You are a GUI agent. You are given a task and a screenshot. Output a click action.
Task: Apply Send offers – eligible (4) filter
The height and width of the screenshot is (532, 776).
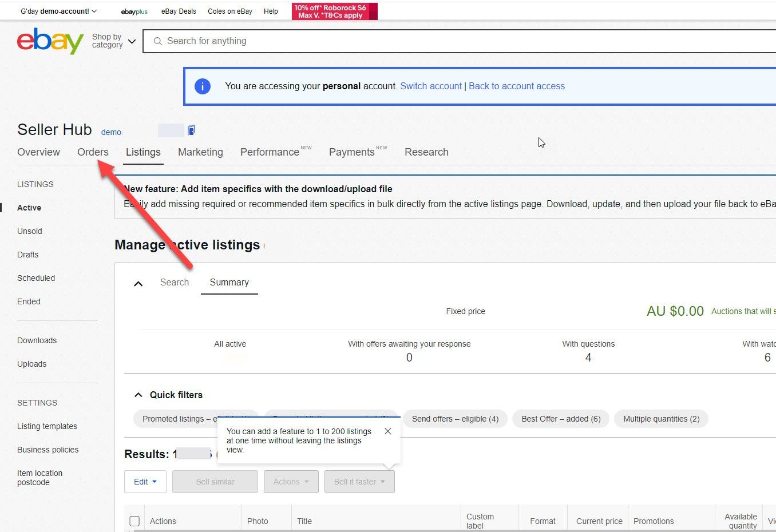point(455,419)
